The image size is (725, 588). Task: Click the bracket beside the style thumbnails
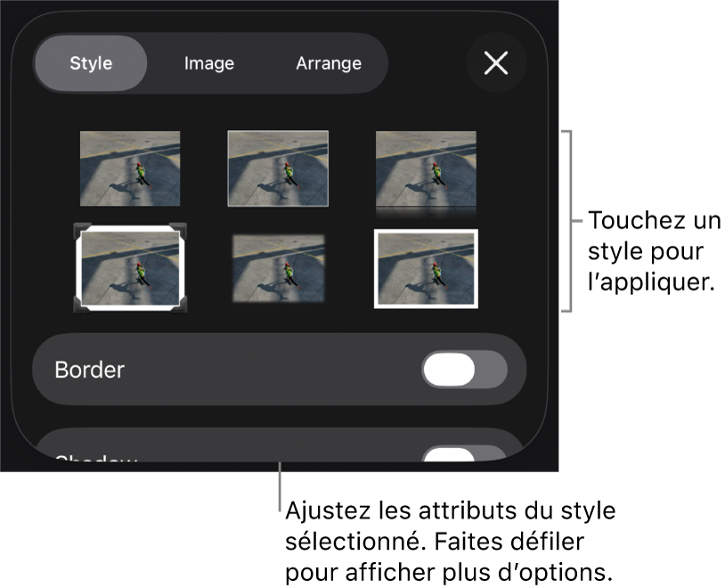point(569,221)
